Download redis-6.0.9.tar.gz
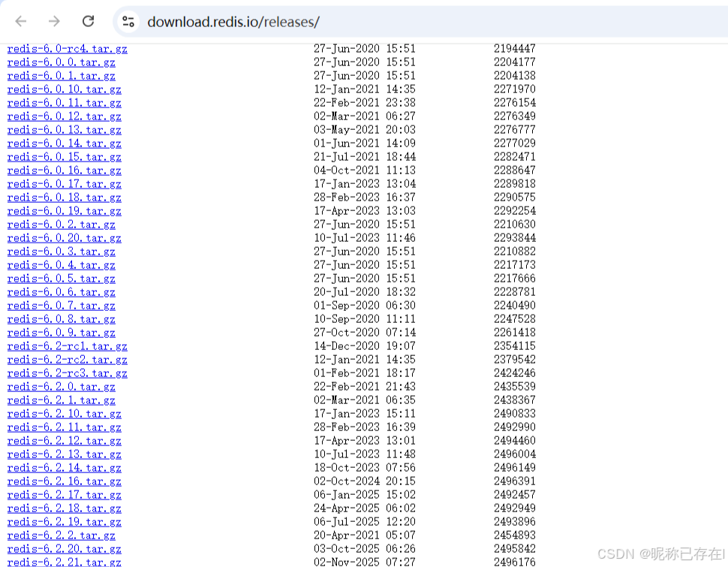 click(62, 333)
